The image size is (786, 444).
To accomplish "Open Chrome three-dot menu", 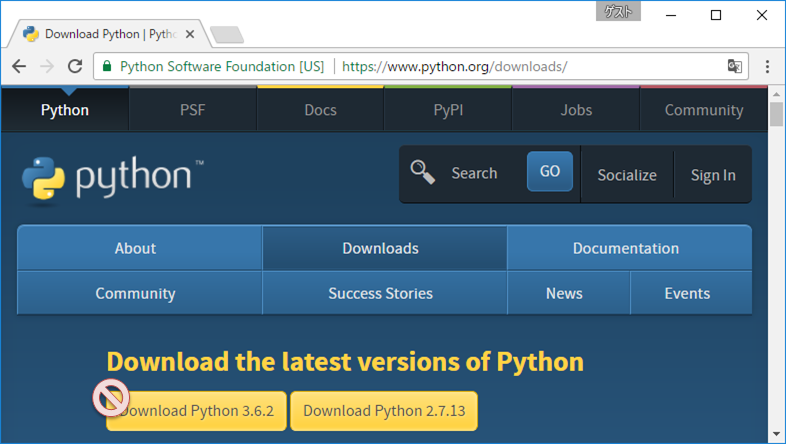I will [x=767, y=67].
